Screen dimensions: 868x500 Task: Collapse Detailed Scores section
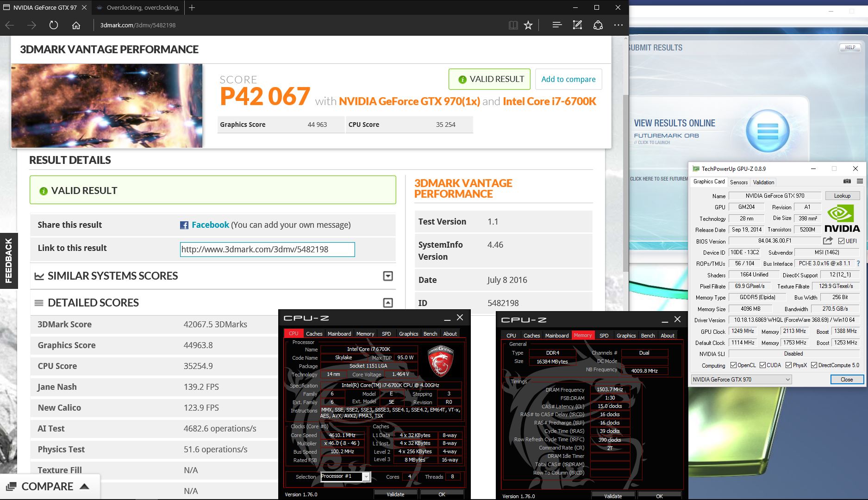coord(388,303)
